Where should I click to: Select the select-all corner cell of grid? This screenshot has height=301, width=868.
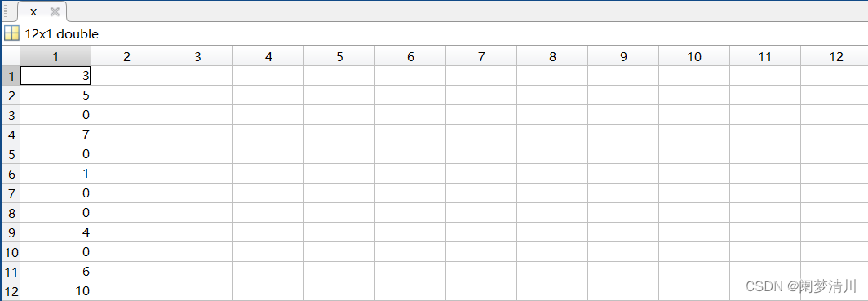coord(11,56)
